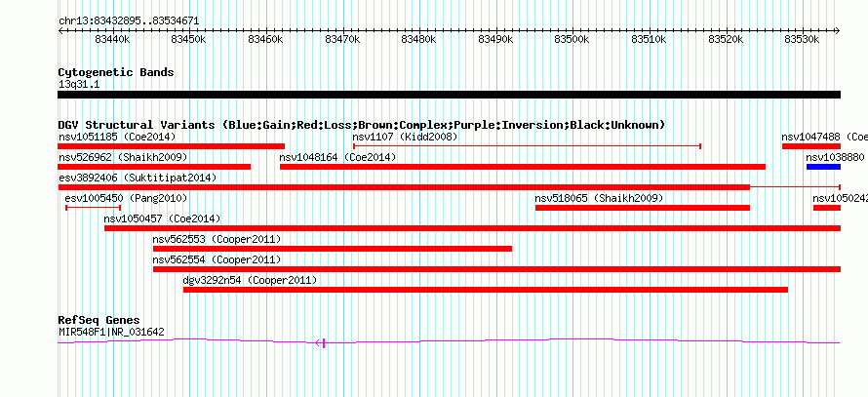Click the nsv1048164 (Coe2014) label
The height and width of the screenshot is (397, 868).
tap(337, 157)
